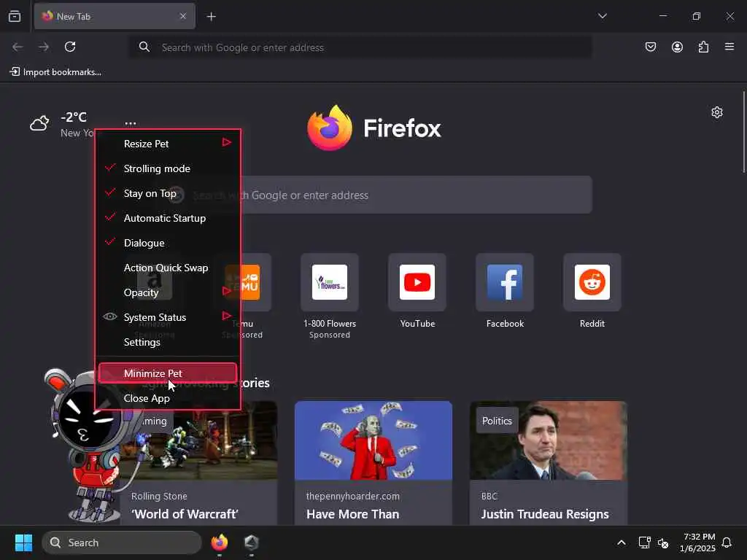Open BBC Justin Trudeau Resigns story

pyautogui.click(x=549, y=463)
